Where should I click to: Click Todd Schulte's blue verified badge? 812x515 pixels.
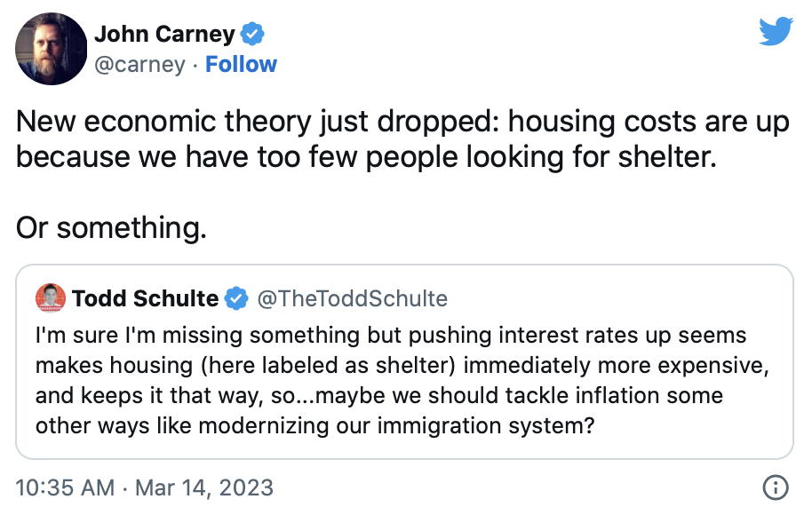click(235, 298)
